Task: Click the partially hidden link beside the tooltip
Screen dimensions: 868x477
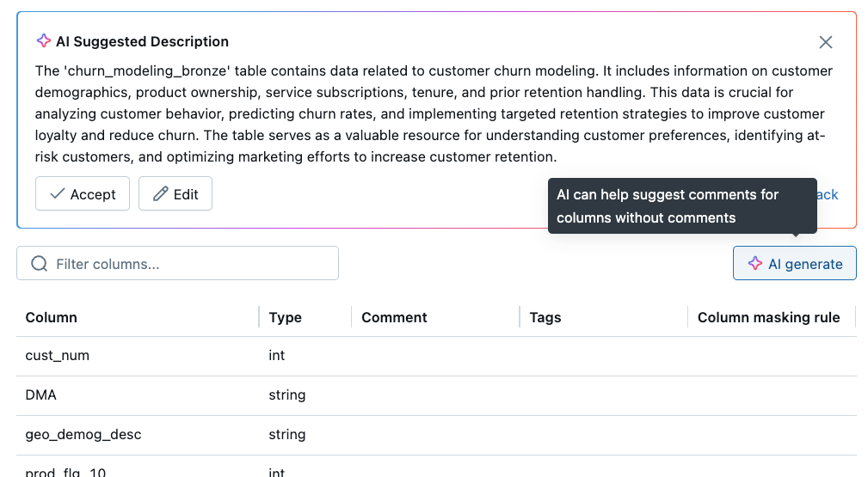Action: [x=828, y=195]
